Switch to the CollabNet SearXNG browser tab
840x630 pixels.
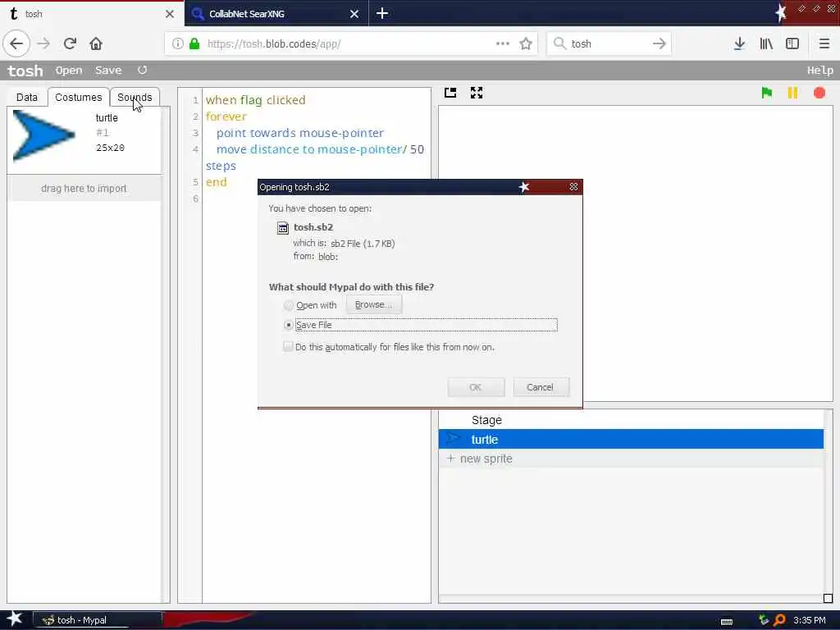(276, 13)
